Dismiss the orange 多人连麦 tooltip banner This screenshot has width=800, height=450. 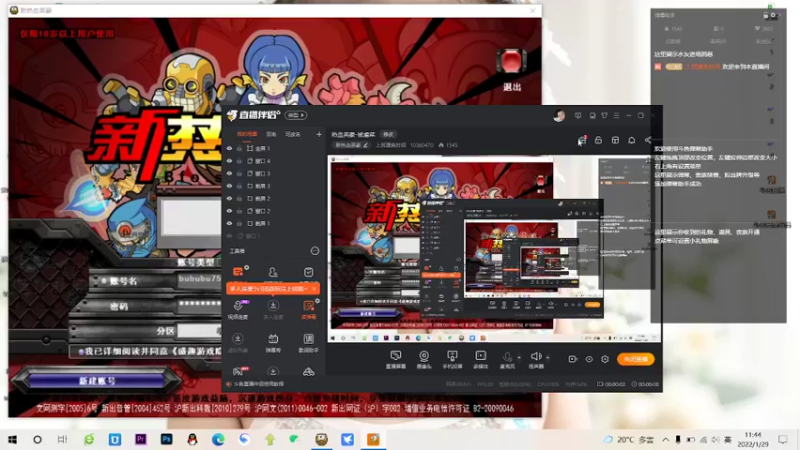point(314,289)
